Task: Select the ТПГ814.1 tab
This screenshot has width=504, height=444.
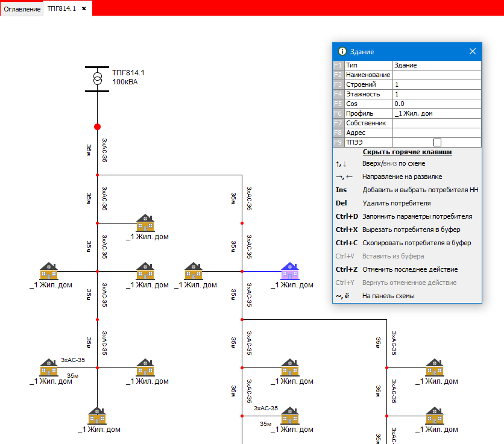Action: pos(61,8)
